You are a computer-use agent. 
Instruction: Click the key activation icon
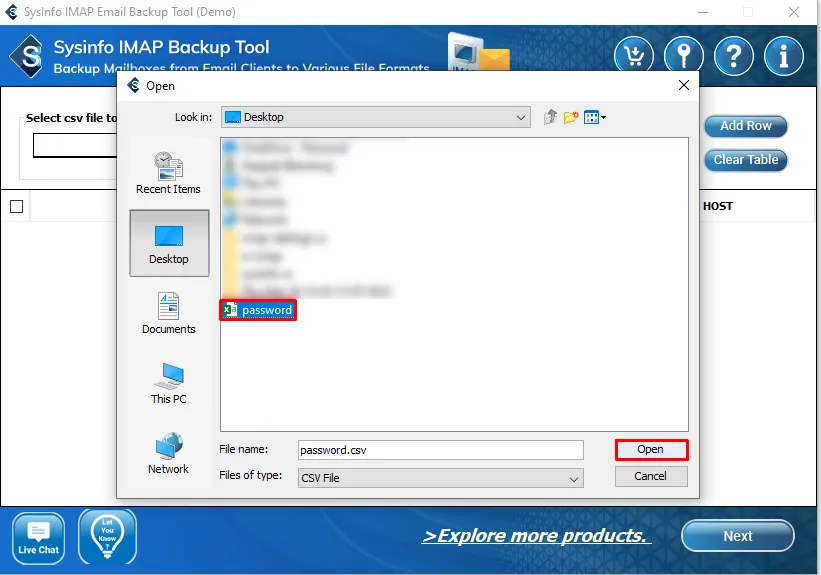(x=683, y=56)
